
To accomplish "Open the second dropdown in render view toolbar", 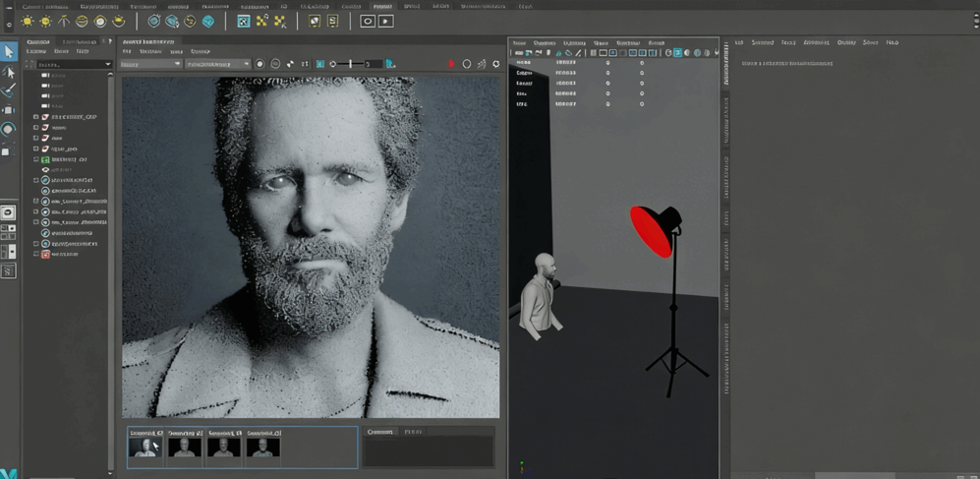I will tap(217, 64).
